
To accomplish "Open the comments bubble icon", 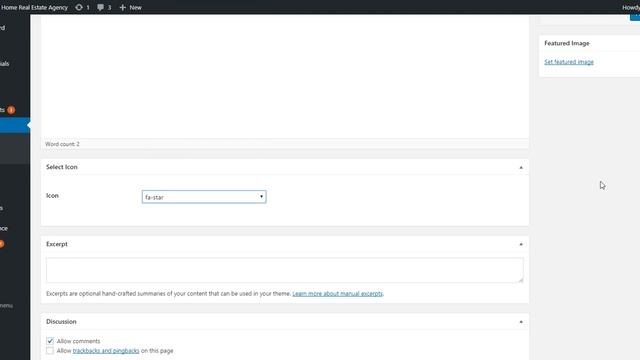I will tap(100, 7).
